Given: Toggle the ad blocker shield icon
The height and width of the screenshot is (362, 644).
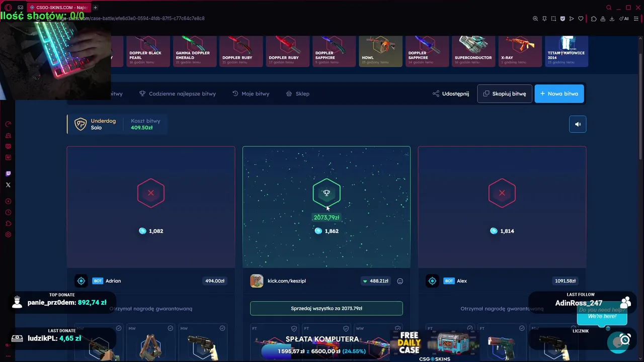Looking at the screenshot, I should pyautogui.click(x=562, y=19).
